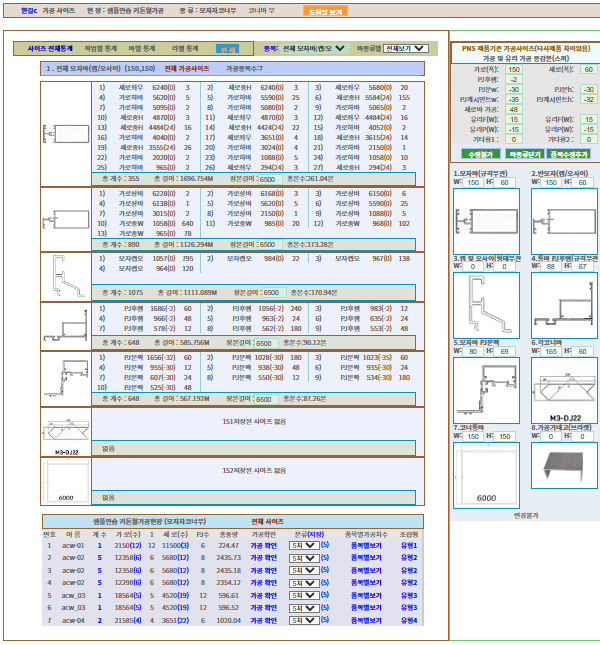Select section image 5.모자바 PJ분짝 in right panel
The height and width of the screenshot is (645, 600).
coord(486,390)
